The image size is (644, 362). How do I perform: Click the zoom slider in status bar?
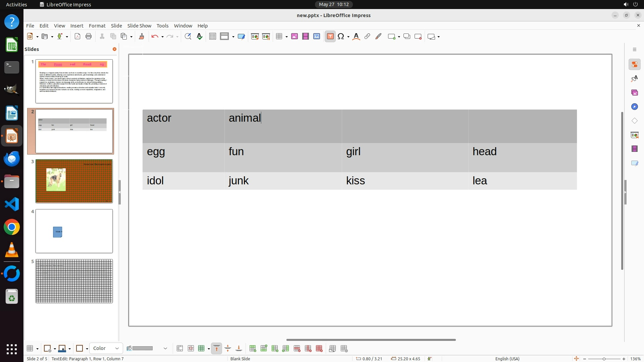click(x=604, y=359)
